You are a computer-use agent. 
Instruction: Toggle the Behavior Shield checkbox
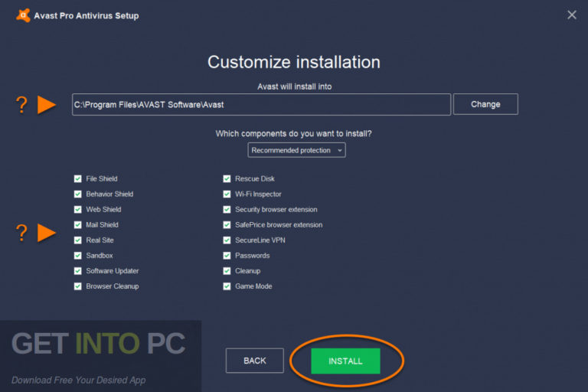coord(77,194)
